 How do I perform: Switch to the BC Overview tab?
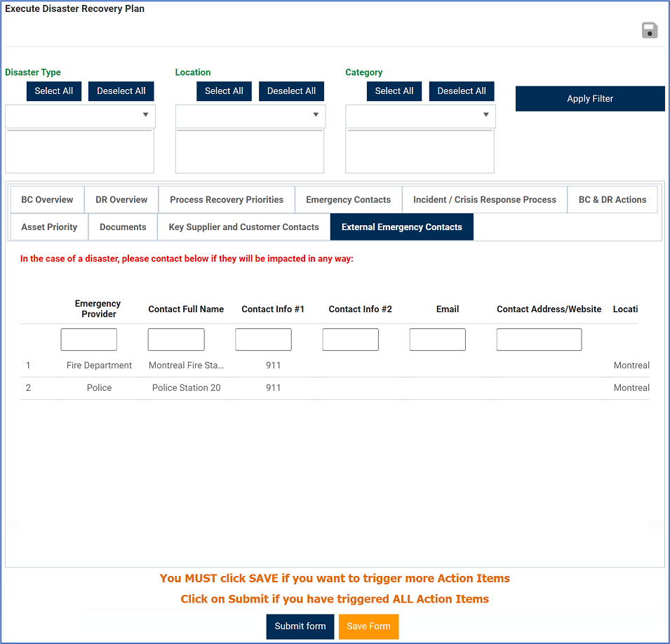(47, 199)
